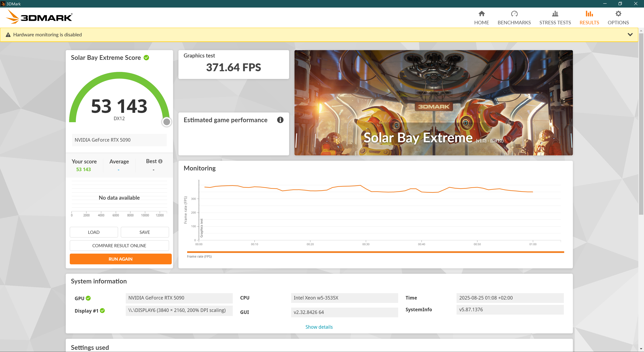
Task: Click the 3DMark logo in header
Action: 39,17
